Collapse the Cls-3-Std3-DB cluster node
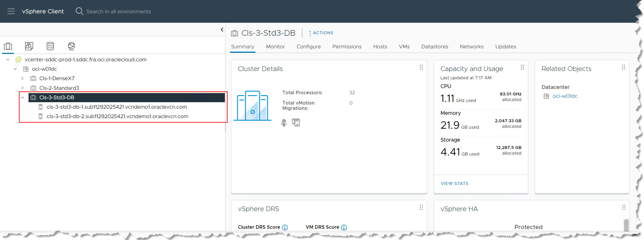This screenshot has width=644, height=240. point(23,97)
